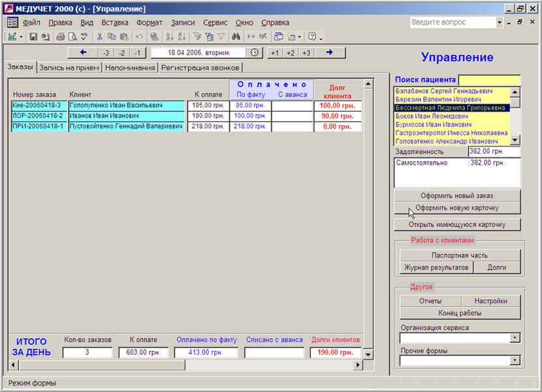
Task: Go to next day with right arrow button
Action: tap(329, 52)
